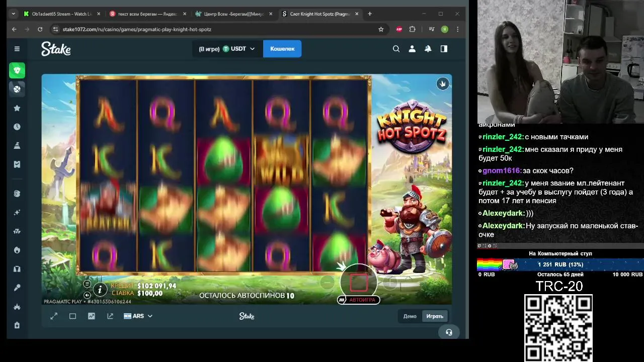This screenshot has height=362, width=644.
Task: Switch to 'текст всем берегам' Yandex tab
Action: [x=147, y=14]
